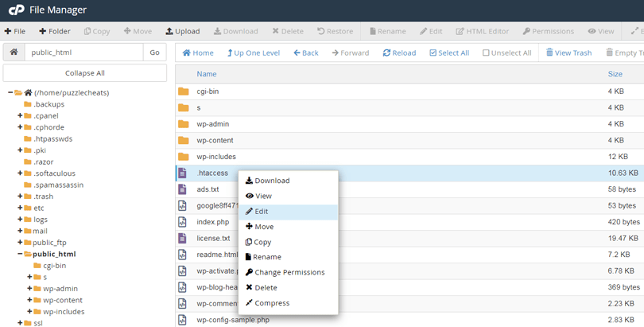Image resolution: width=644 pixels, height=327 pixels.
Task: Select .htpasswds folder in tree
Action: 48,139
